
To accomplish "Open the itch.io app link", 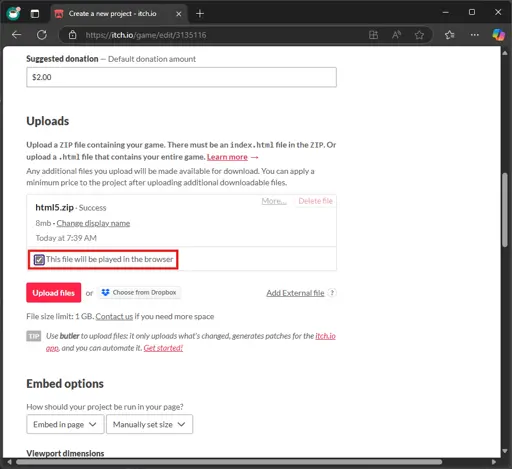I will (325, 336).
